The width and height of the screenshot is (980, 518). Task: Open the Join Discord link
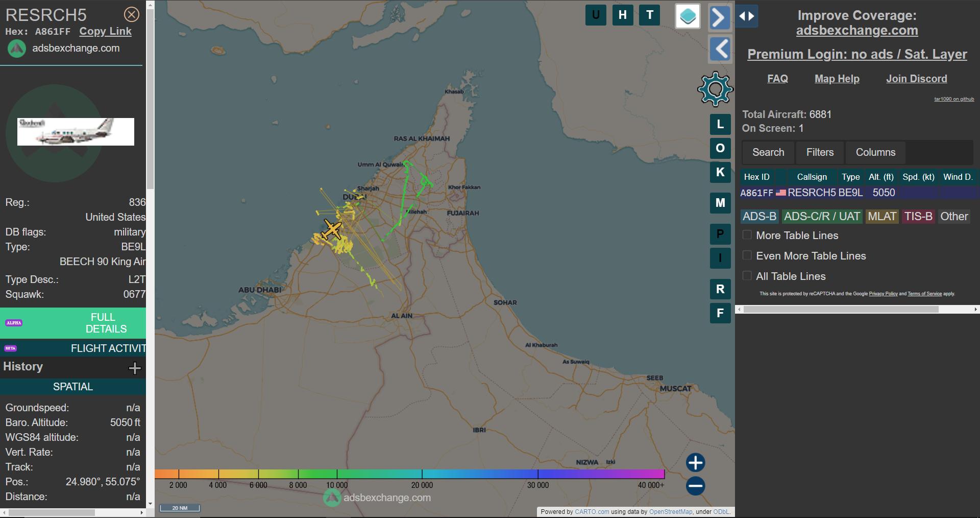click(x=916, y=79)
